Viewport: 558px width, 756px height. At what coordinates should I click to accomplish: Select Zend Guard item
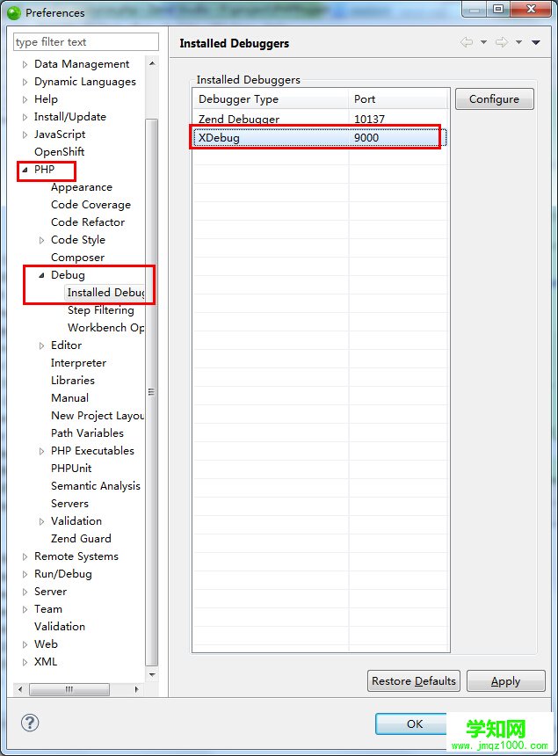pos(81,539)
